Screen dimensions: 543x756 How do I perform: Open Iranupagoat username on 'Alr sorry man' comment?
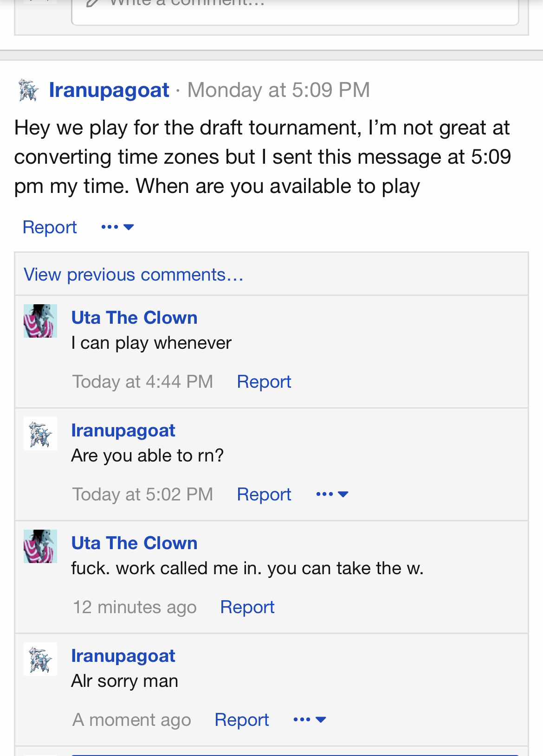tap(123, 656)
